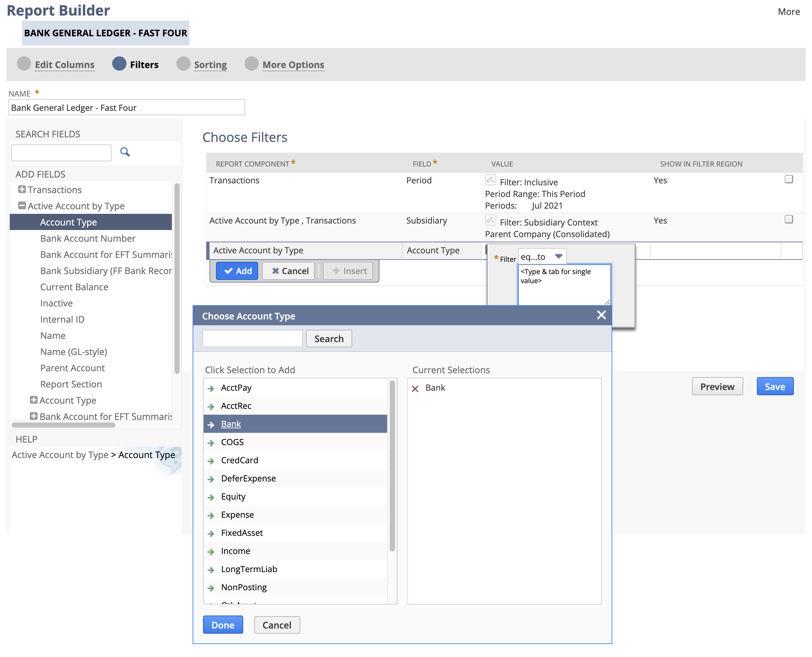Delete the Period filter row with its X icon
Screen dimensions: 812x657
coord(789,179)
